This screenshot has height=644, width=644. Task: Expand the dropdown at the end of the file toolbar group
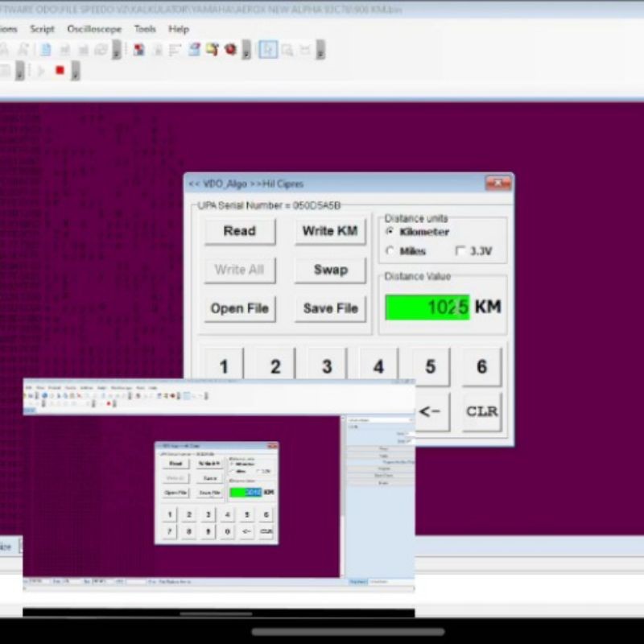[115, 49]
